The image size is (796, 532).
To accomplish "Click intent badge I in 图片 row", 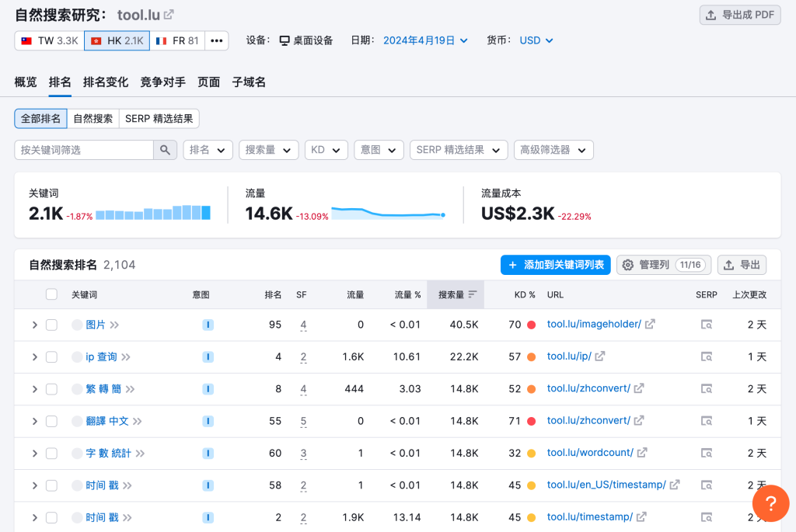I will click(208, 325).
